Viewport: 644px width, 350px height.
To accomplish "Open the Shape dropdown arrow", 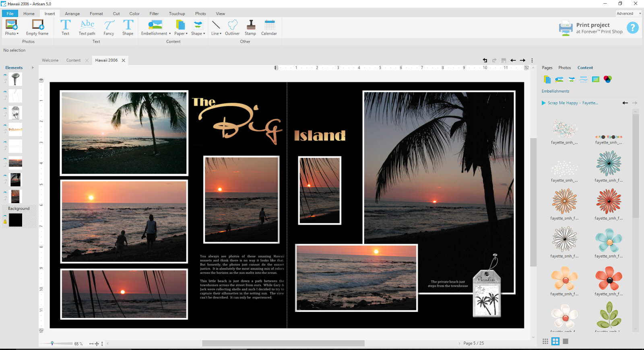I will (x=204, y=34).
